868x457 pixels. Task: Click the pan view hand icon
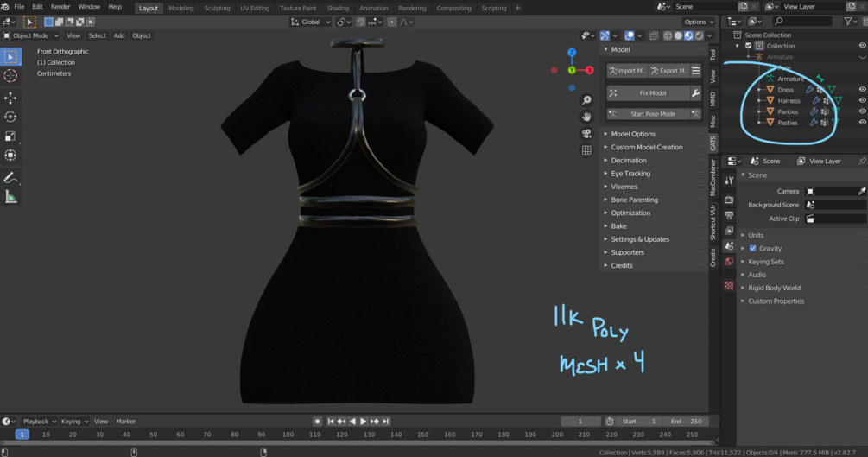point(586,117)
